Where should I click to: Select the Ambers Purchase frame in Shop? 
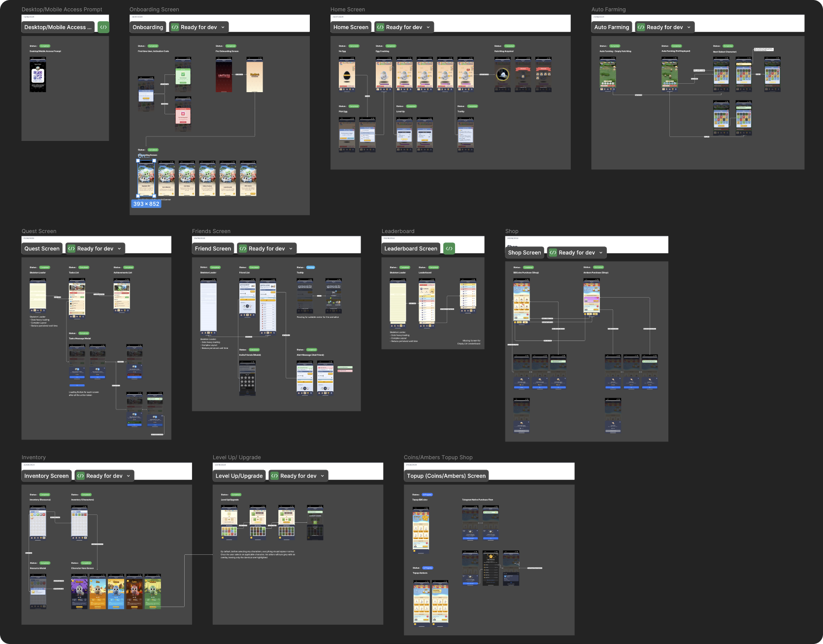pos(592,296)
